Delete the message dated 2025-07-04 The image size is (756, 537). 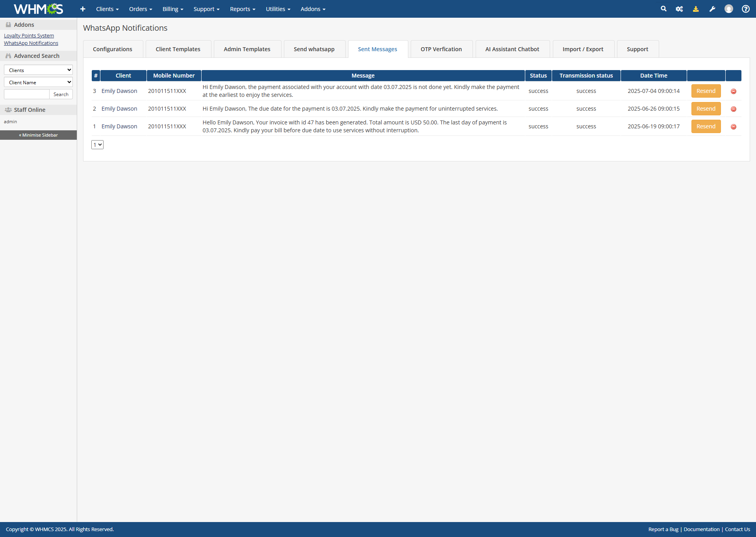[x=734, y=91]
